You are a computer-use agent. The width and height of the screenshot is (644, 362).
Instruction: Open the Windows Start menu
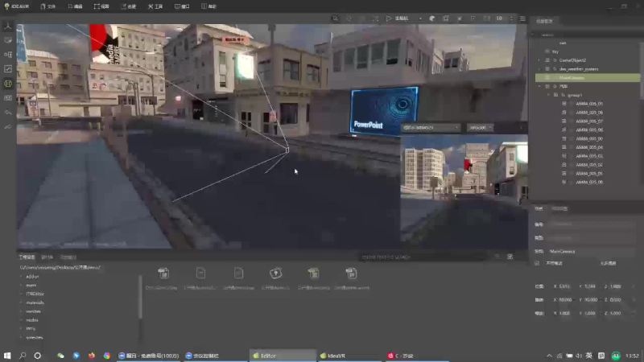(7, 356)
